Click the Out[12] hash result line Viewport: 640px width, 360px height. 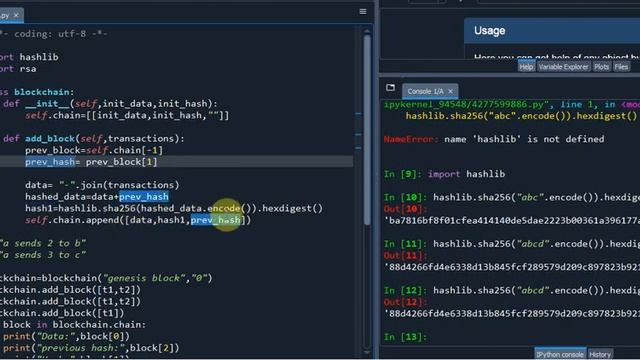[512, 314]
